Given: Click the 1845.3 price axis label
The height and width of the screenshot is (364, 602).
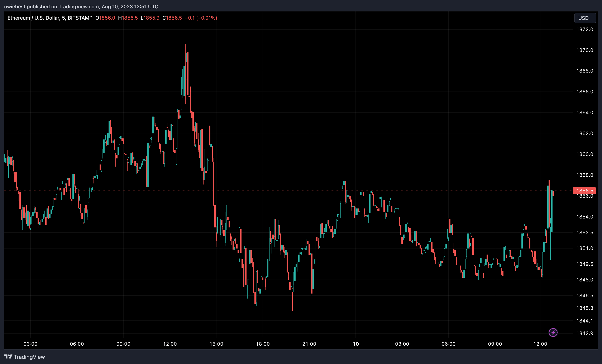Looking at the screenshot, I should click(x=585, y=308).
